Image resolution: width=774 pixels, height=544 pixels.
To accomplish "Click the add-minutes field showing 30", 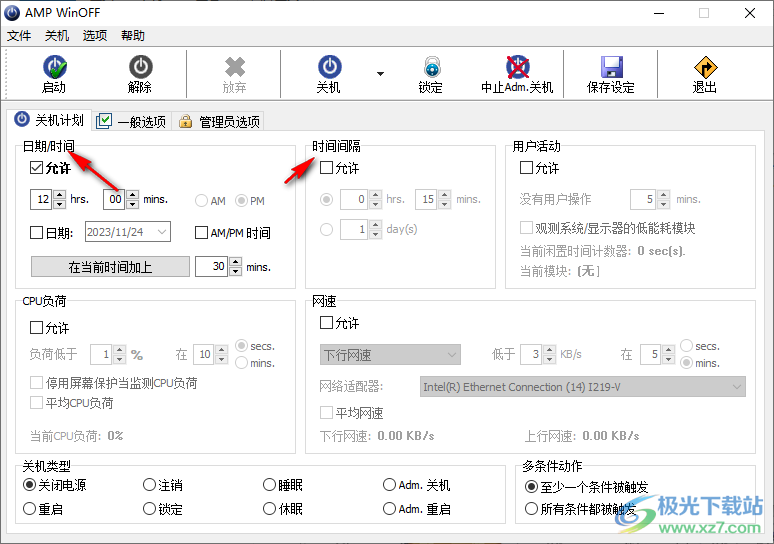I will 212,267.
